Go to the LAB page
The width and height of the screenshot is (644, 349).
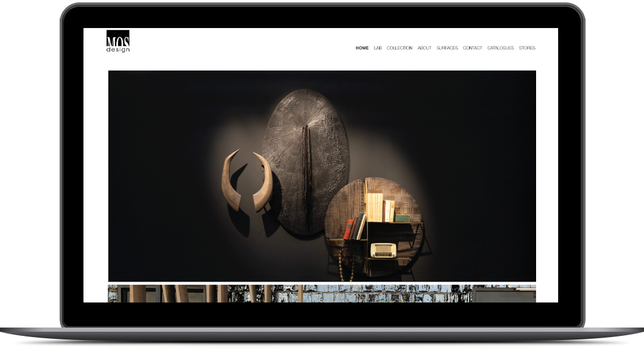(378, 48)
